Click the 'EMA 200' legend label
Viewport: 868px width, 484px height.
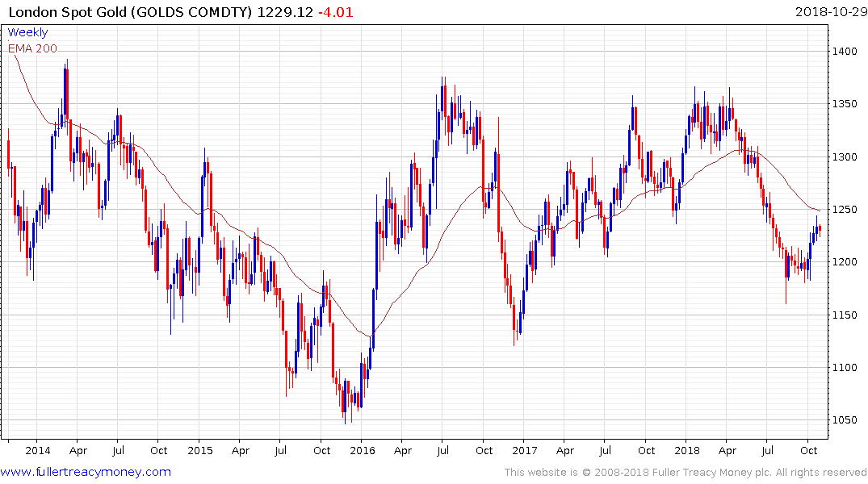coord(32,48)
